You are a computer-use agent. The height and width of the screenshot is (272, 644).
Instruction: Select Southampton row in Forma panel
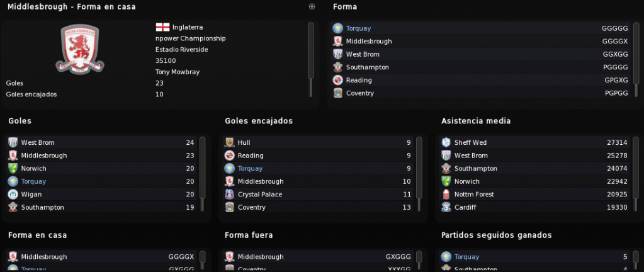coord(481,67)
